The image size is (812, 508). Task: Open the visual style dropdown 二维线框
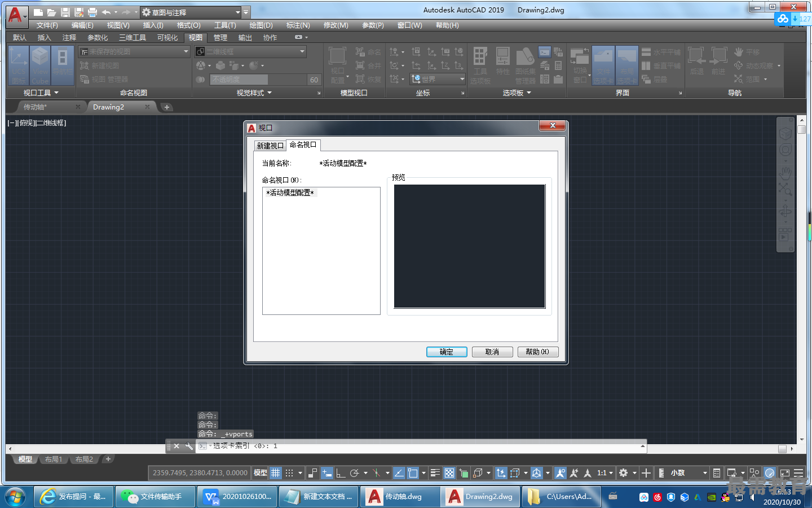coord(250,51)
